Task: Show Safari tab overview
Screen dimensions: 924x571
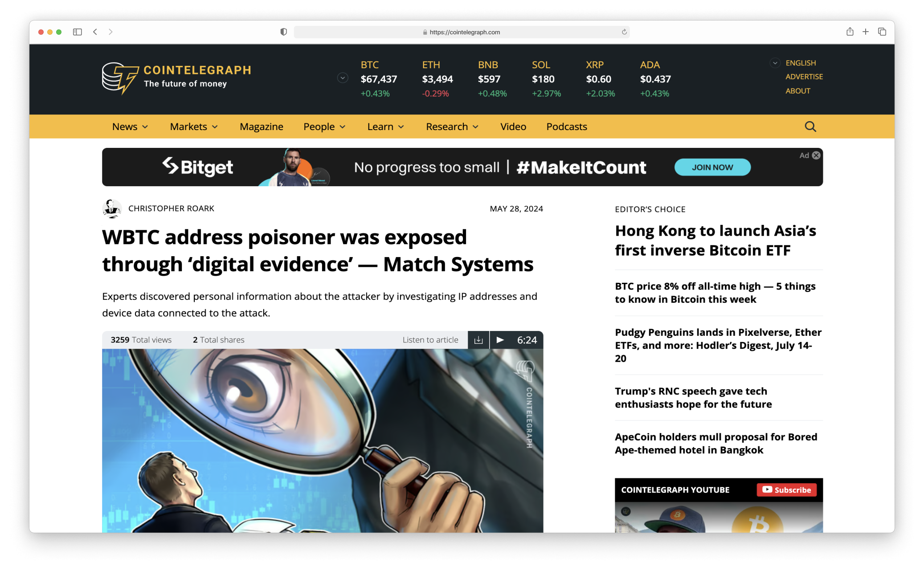Action: 882,32
